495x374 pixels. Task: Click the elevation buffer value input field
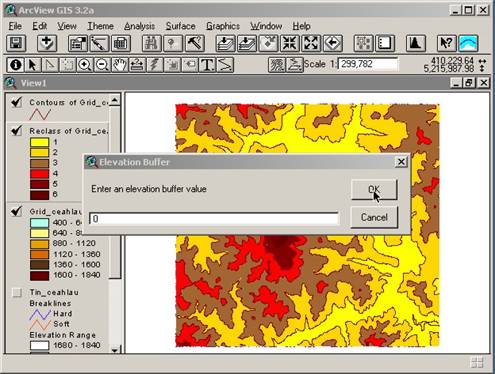coord(214,219)
